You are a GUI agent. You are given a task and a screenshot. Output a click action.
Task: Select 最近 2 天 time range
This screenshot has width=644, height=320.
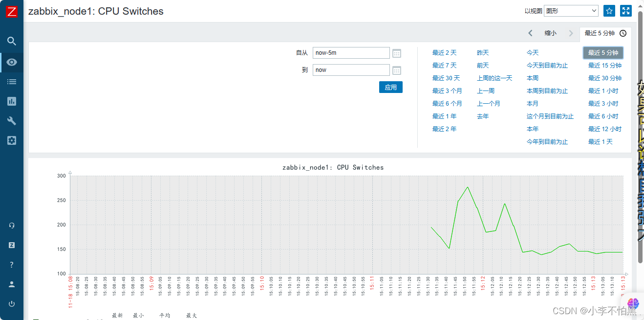click(x=444, y=53)
